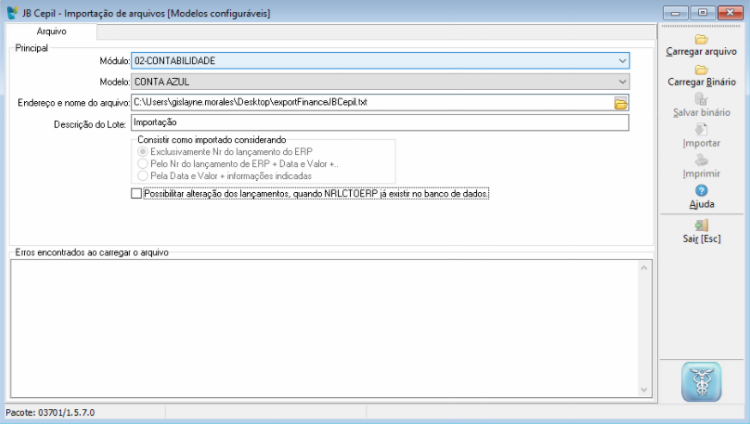The width and height of the screenshot is (750, 424).
Task: Click the Descrição do Lote input field
Action: pos(378,123)
